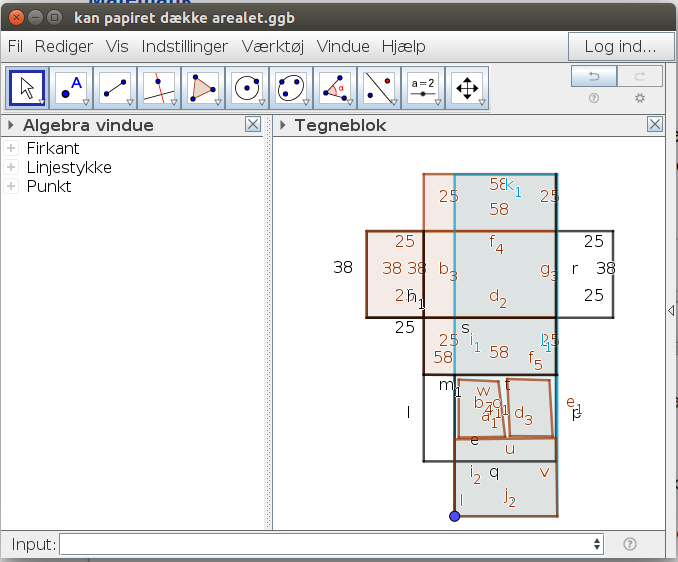Open dropdown arrow of Circle tool
Viewport: 678px width, 562px height.
pyautogui.click(x=262, y=102)
